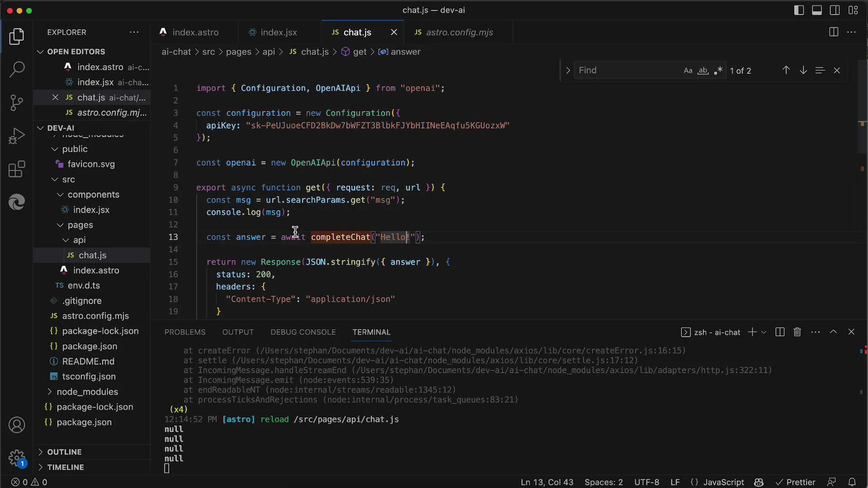This screenshot has width=868, height=488.
Task: Close the chat.js editor tab
Action: click(394, 32)
